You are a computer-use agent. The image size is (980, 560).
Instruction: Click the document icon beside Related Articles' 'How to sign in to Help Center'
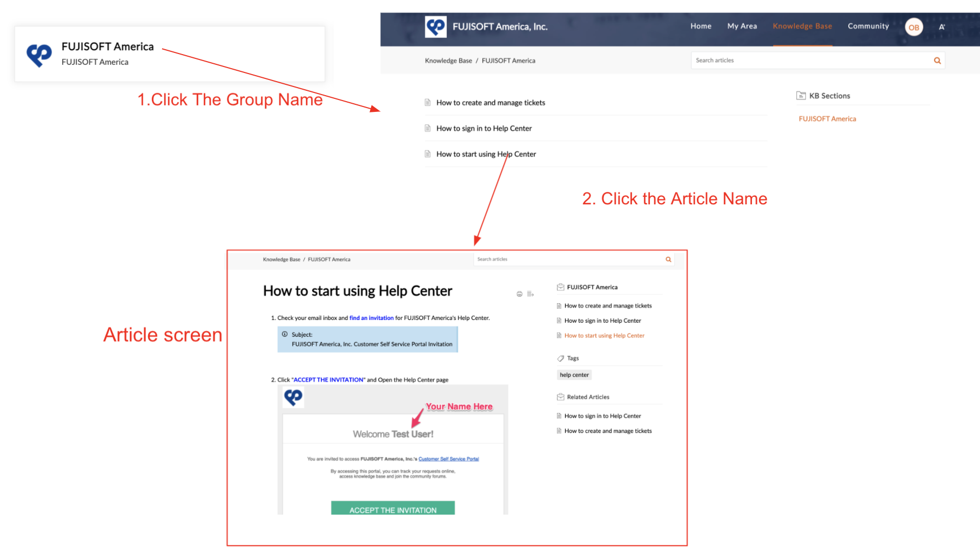tap(559, 416)
